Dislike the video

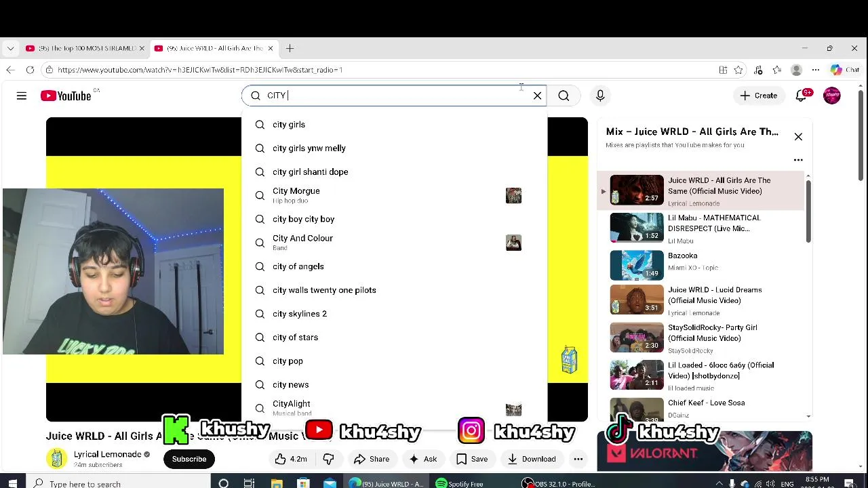coord(328,459)
